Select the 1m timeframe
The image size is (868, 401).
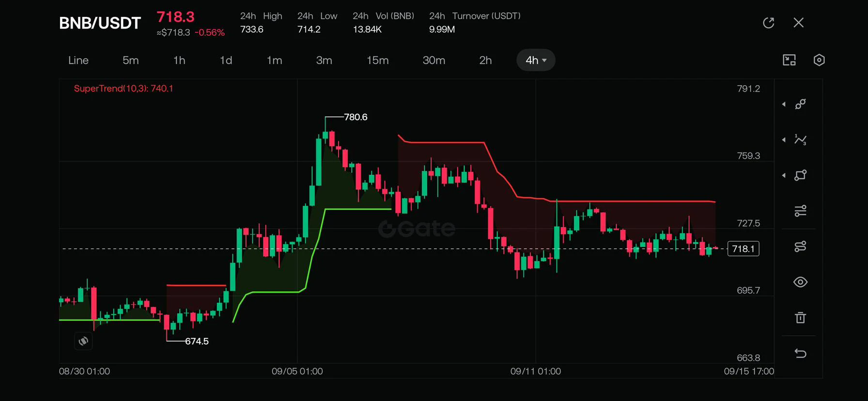pos(275,60)
